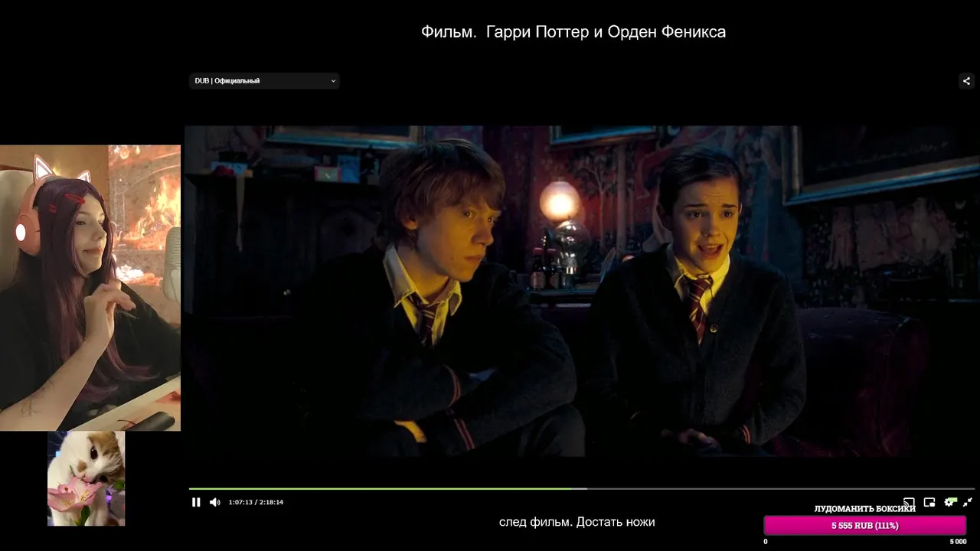The image size is (980, 551).
Task: Click the movie title Гарри Поттер и Орден Феникса
Action: click(606, 32)
